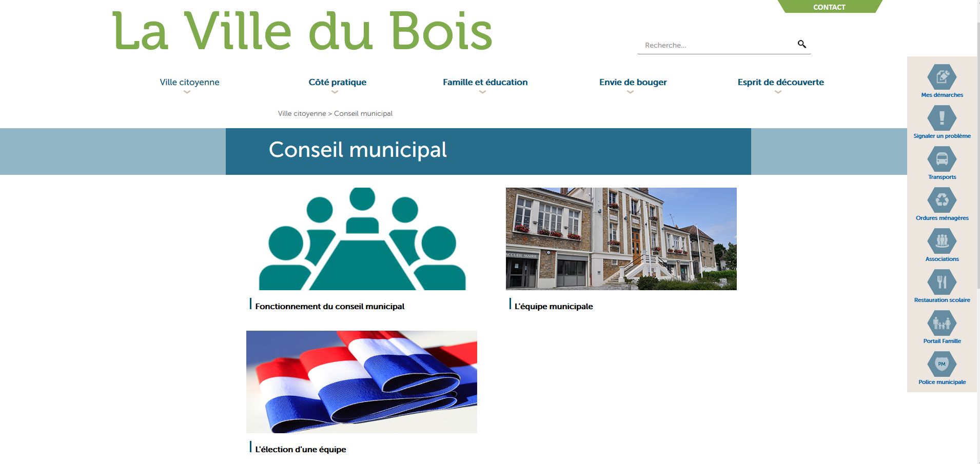The height and width of the screenshot is (464, 980).
Task: Click the L'équipe municipale text link
Action: tap(553, 307)
